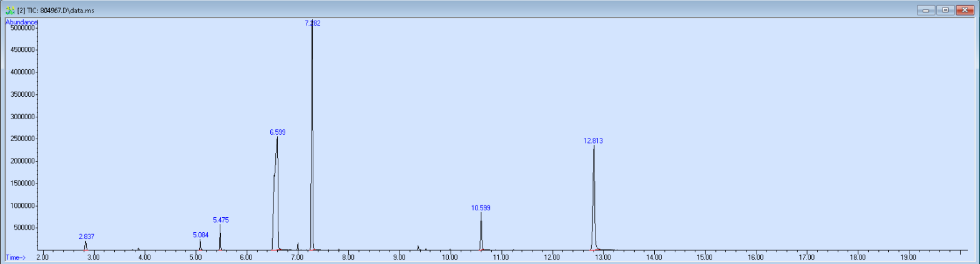Click the 15.00 time axis label
The height and width of the screenshot is (264, 980).
coord(705,257)
